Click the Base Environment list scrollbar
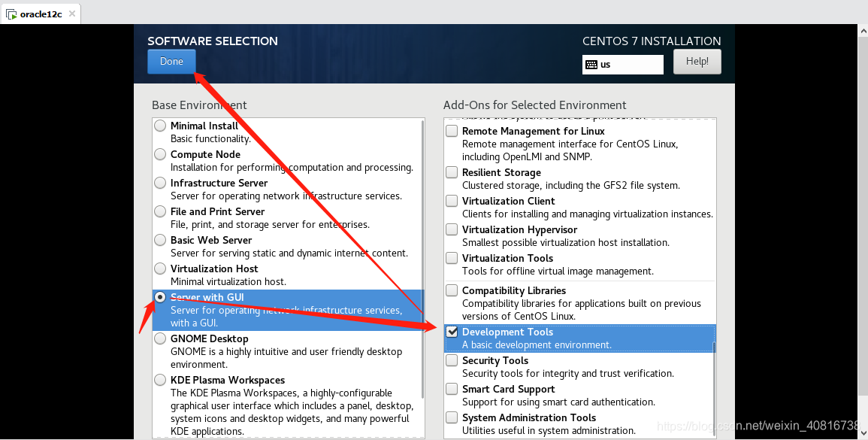Screen dimensions: 868x440 [x=423, y=259]
